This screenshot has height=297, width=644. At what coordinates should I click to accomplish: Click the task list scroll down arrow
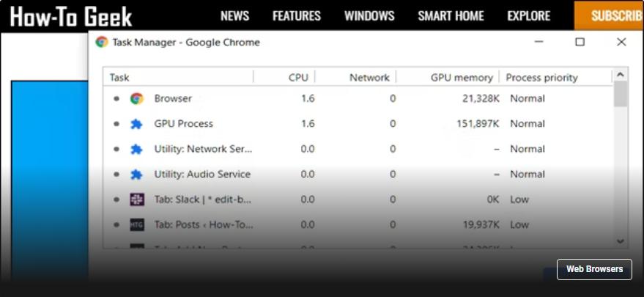[620, 241]
